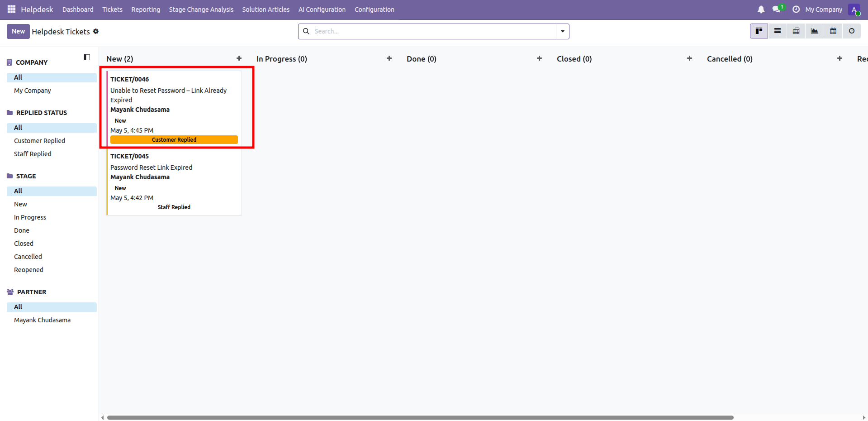Image resolution: width=868 pixels, height=421 pixels.
Task: Open Stage Change Analysis menu
Action: click(x=201, y=10)
